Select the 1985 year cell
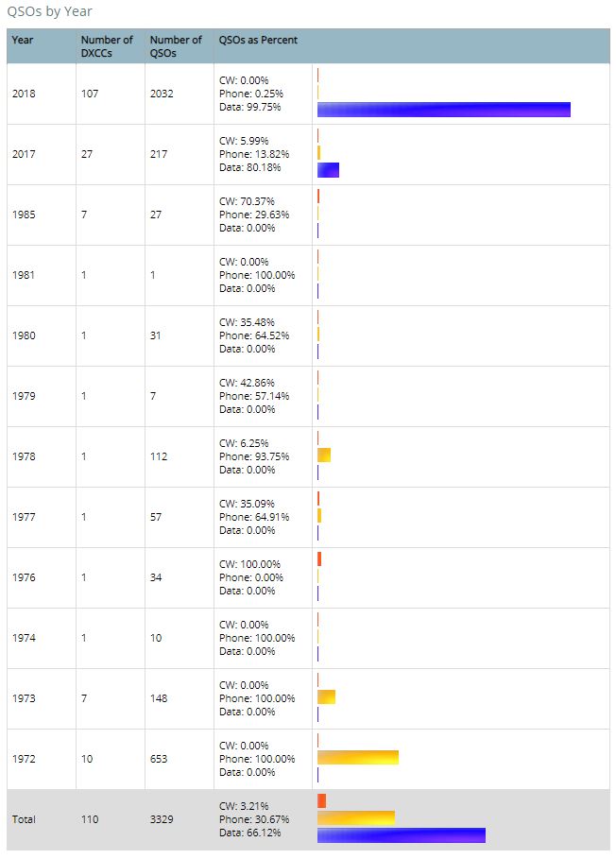 click(x=24, y=215)
